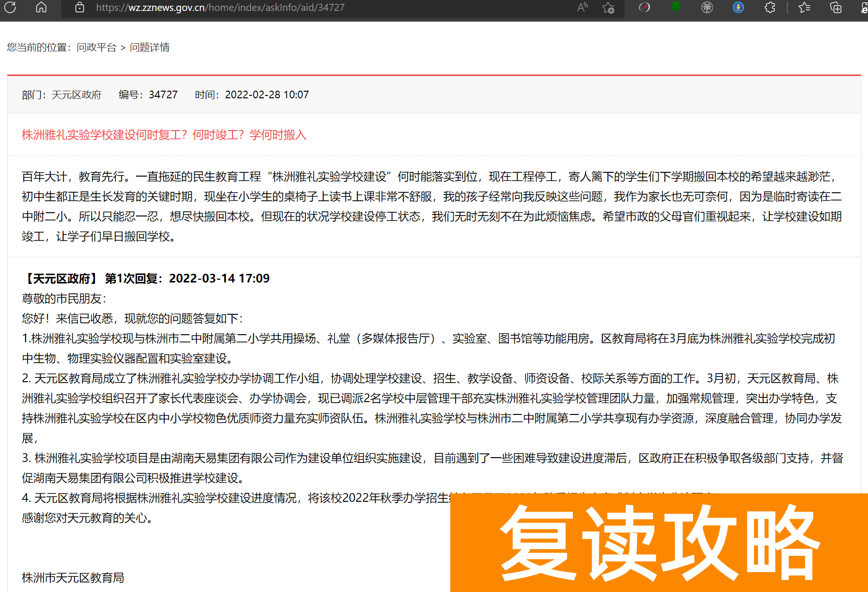This screenshot has height=592, width=868.
Task: Open the palm tree extension
Action: pyautogui.click(x=706, y=7)
